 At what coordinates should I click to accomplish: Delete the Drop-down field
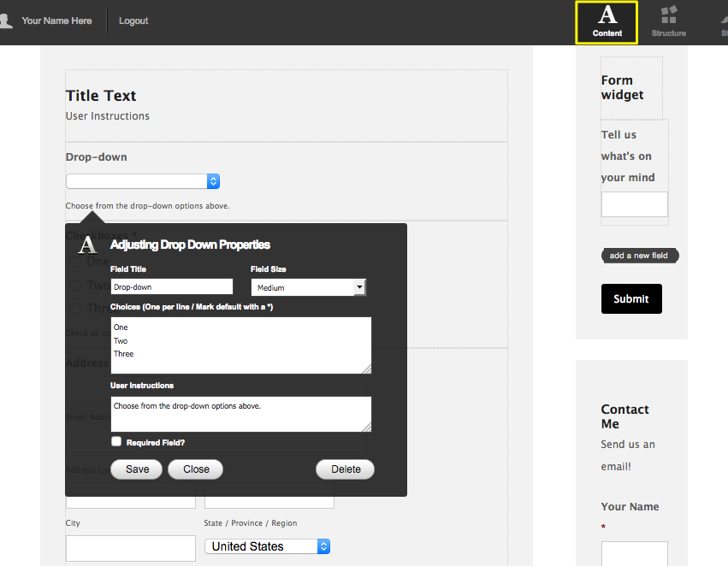pos(345,469)
